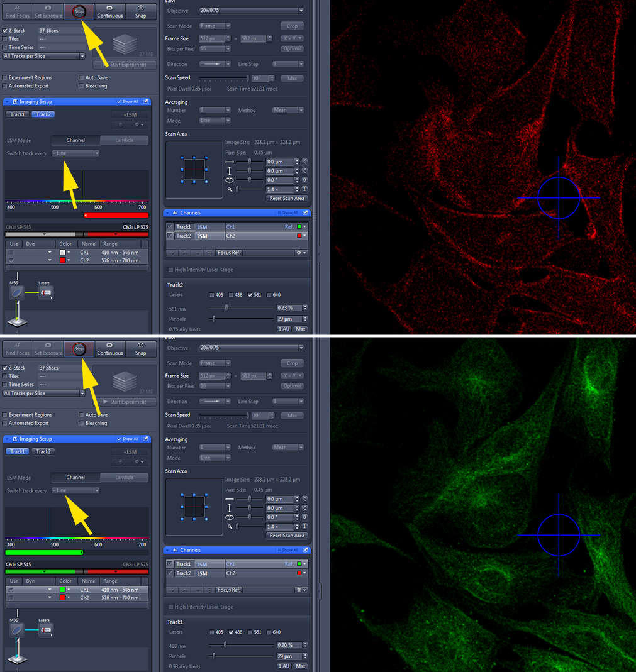Image resolution: width=636 pixels, height=672 pixels.
Task: Switch to Track2 tab in the green-image Imaging Setup
Action: click(43, 451)
